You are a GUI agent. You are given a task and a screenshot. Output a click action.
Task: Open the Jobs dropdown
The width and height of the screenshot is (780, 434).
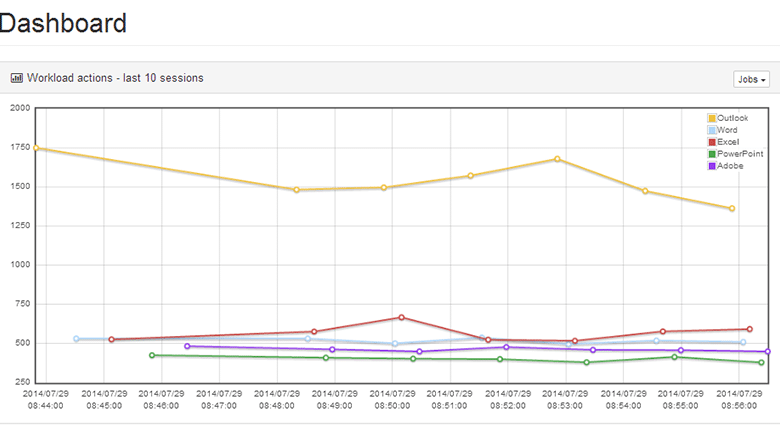[x=751, y=79]
